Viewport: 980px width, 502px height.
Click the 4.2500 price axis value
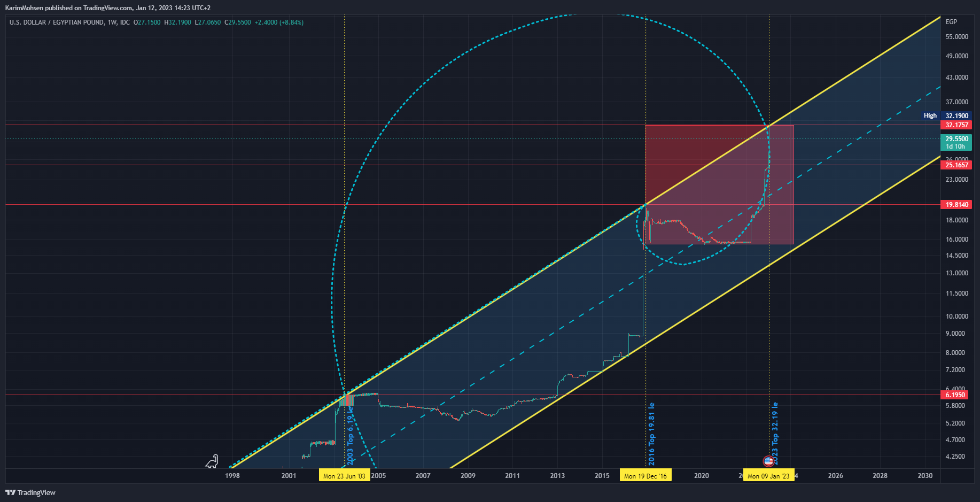(955, 457)
